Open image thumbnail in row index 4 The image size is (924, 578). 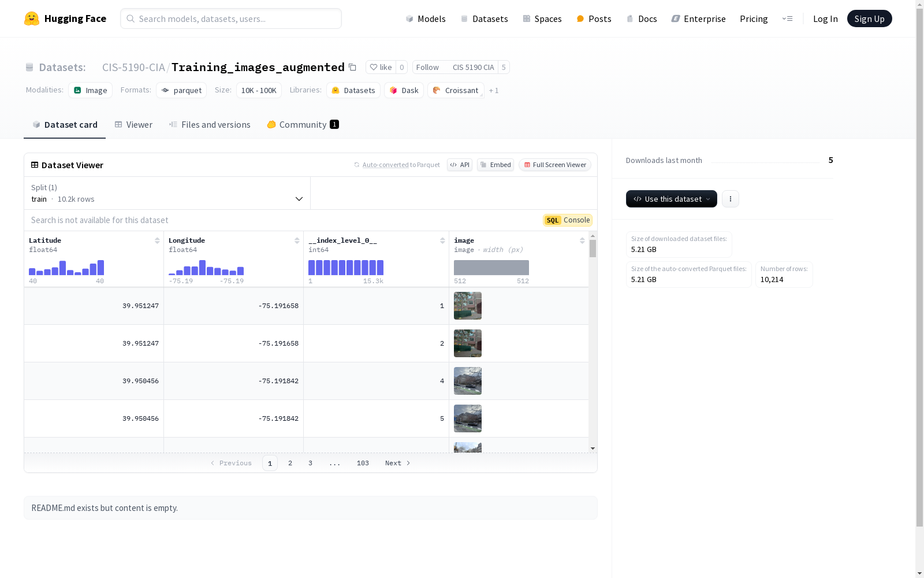click(468, 381)
